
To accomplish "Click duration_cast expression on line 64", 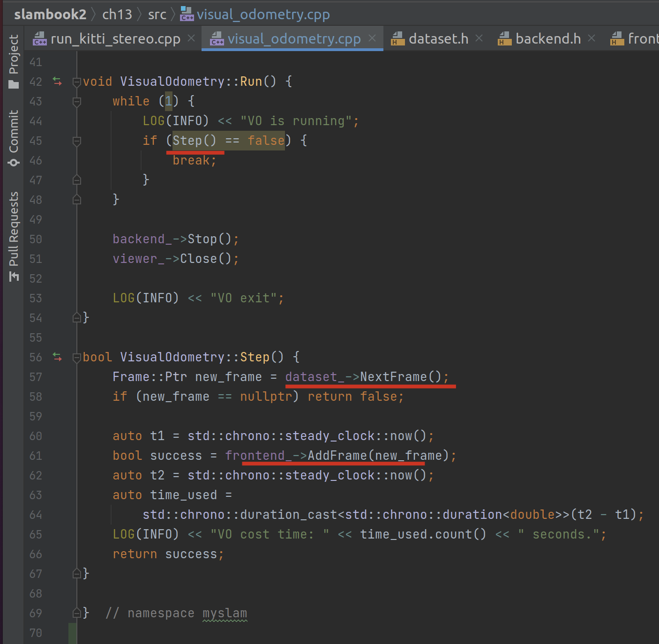I will 389,515.
